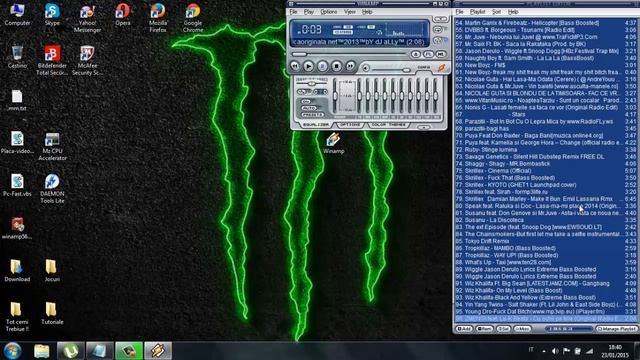Select track 82 Susanu - La Discoteca
The image size is (640, 360).
click(x=546, y=220)
